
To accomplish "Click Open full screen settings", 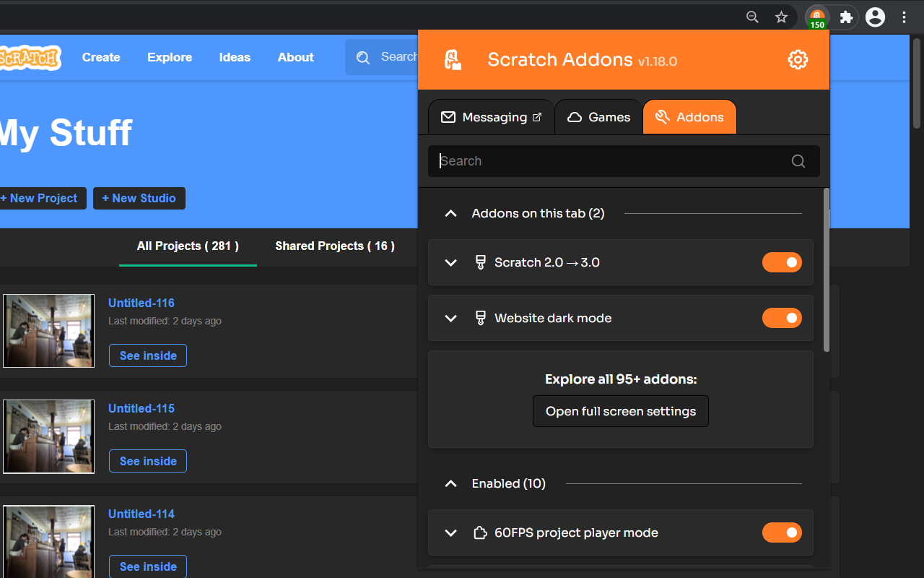I will [620, 411].
